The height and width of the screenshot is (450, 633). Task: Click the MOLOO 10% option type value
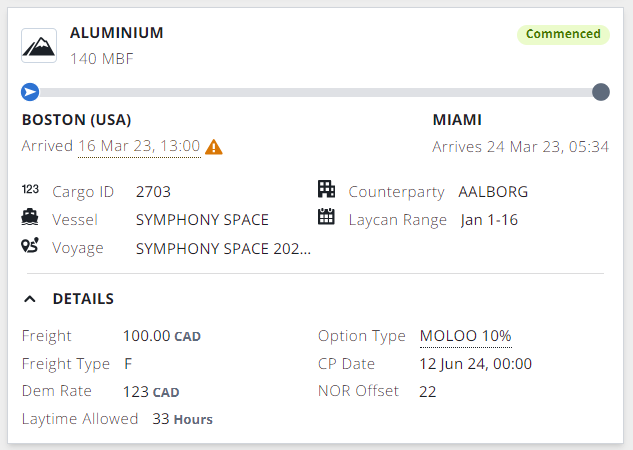[465, 336]
